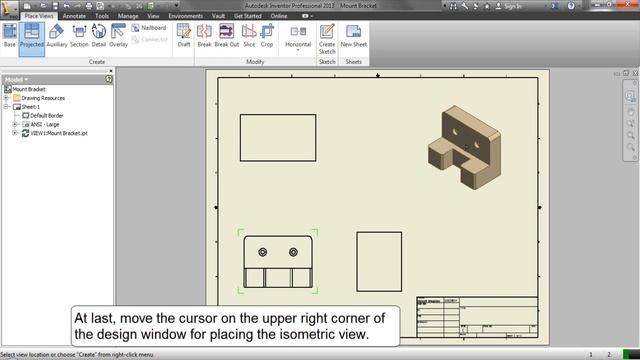Image resolution: width=640 pixels, height=360 pixels.
Task: Click the Undo arrow in quick access toolbar
Action: coord(67,6)
